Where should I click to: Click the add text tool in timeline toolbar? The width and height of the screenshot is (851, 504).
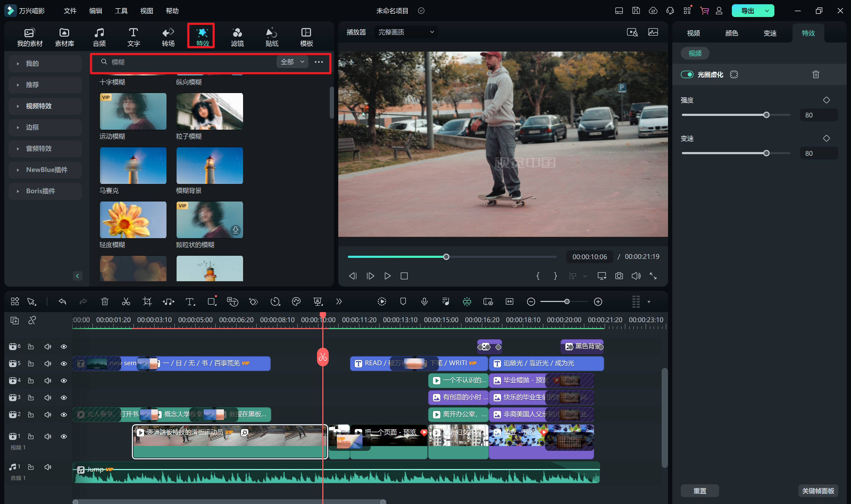click(190, 302)
